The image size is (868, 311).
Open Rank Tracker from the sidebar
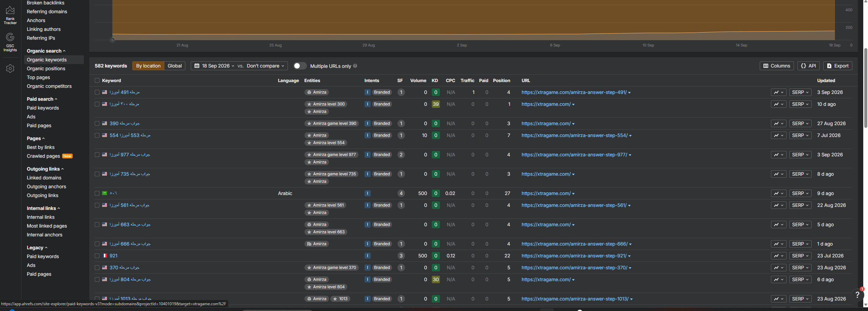pyautogui.click(x=10, y=15)
